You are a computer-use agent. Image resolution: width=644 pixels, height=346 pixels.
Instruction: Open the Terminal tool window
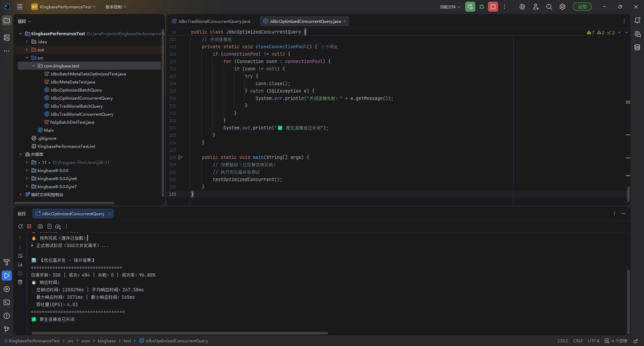[7, 302]
